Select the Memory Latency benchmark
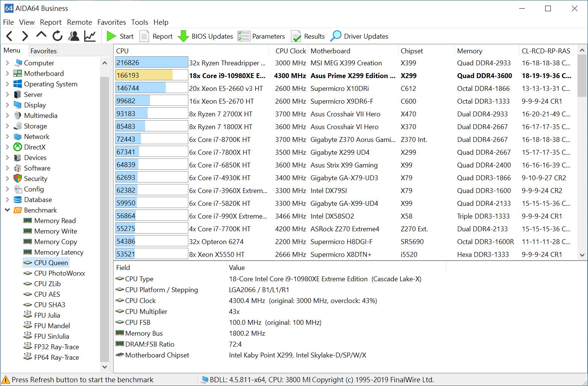Screen dimensions: 588x386 pos(59,252)
